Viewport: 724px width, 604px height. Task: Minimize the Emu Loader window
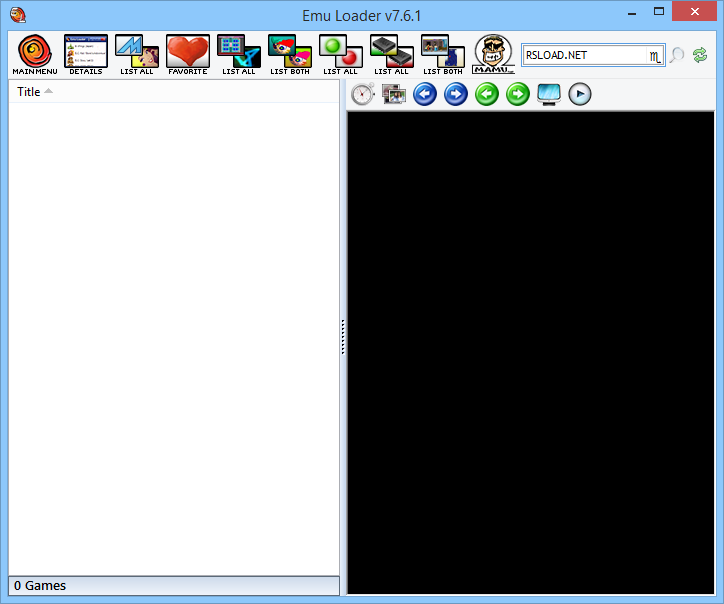coord(632,13)
